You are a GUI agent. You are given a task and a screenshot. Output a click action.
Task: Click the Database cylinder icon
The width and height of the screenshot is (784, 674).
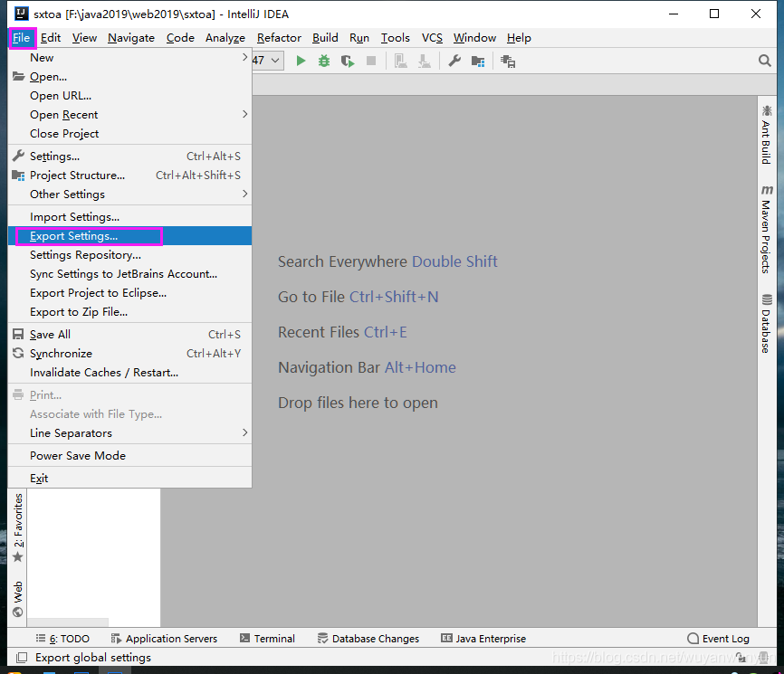767,299
